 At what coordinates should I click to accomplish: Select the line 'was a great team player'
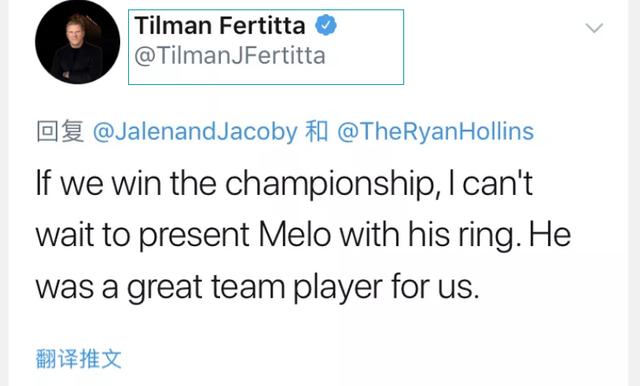click(x=257, y=288)
